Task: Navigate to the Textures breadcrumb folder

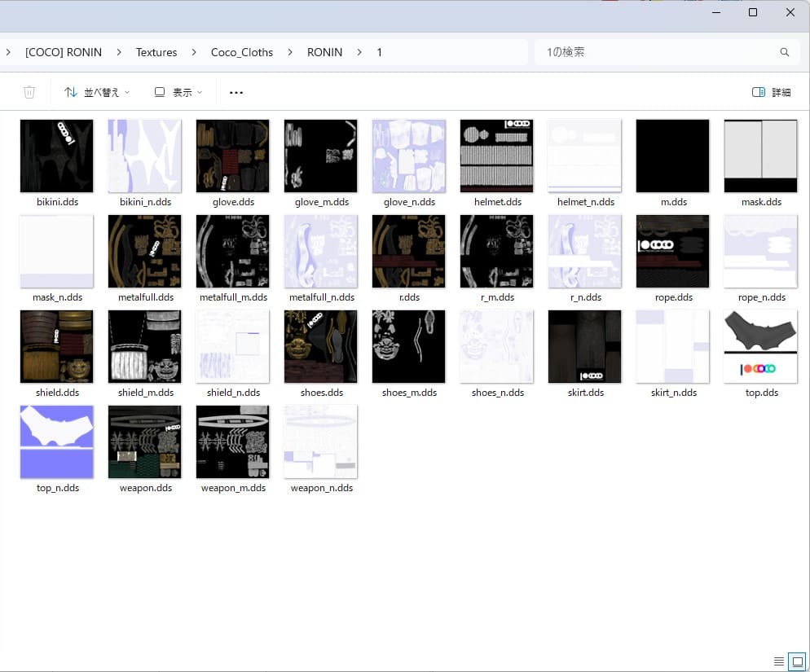Action: click(x=156, y=51)
